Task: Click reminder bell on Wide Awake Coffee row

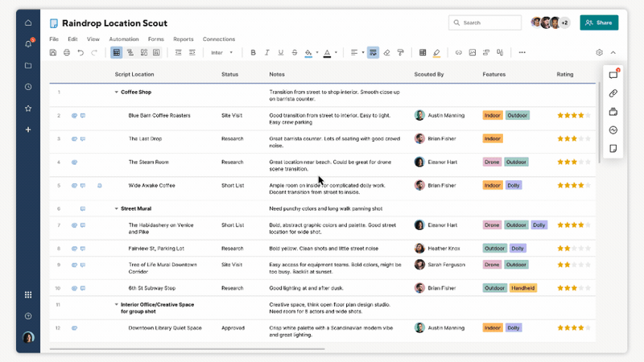Action: tap(99, 186)
